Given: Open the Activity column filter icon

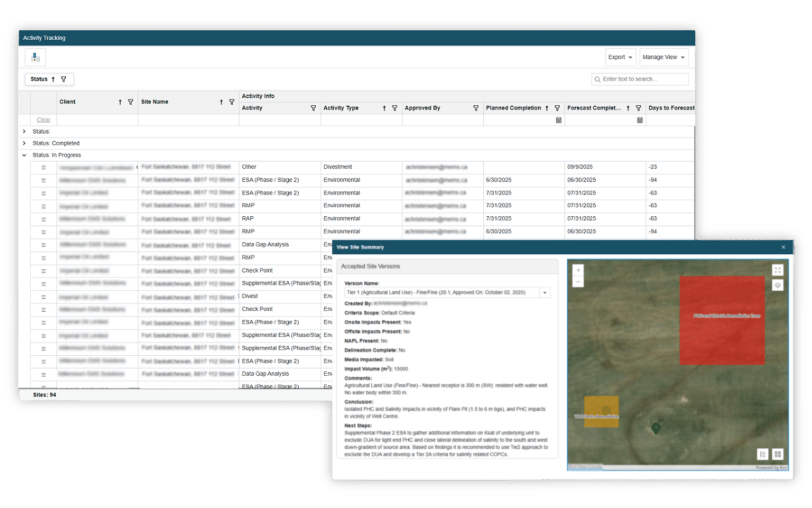Looking at the screenshot, I should coord(313,108).
